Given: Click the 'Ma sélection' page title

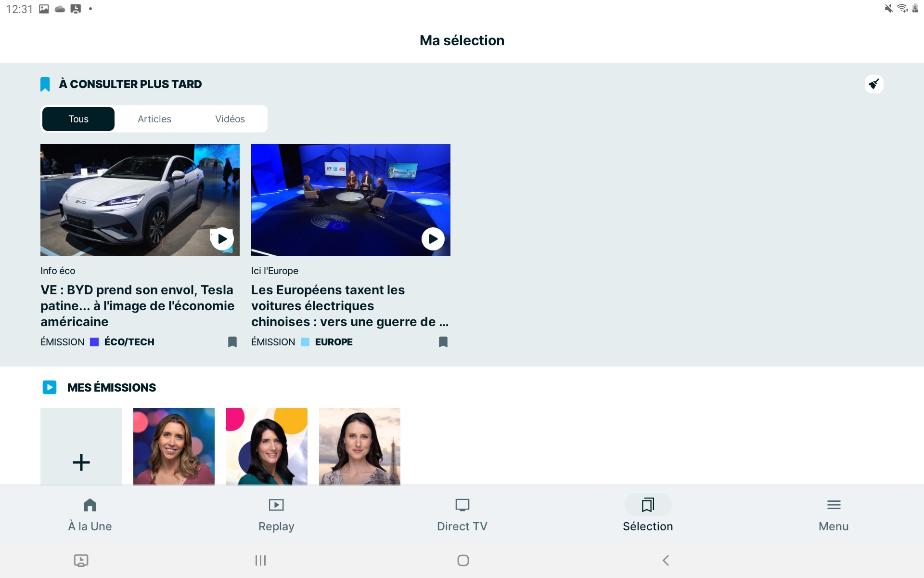Looking at the screenshot, I should point(462,40).
